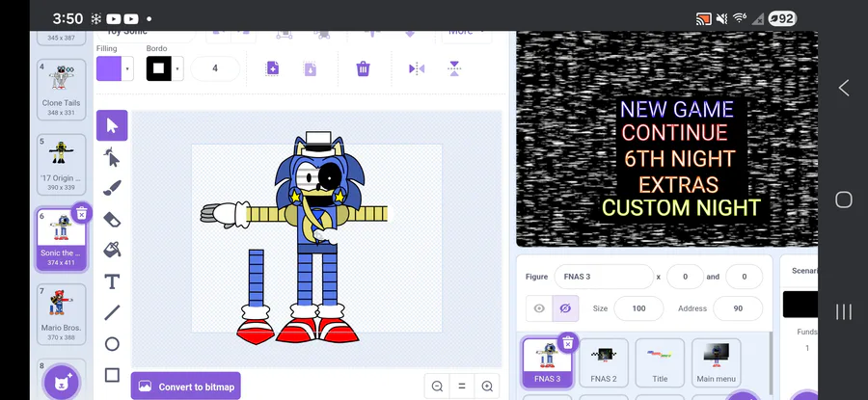Click NEW GAME on the stage
Viewport: 868px width, 400px height.
point(676,109)
